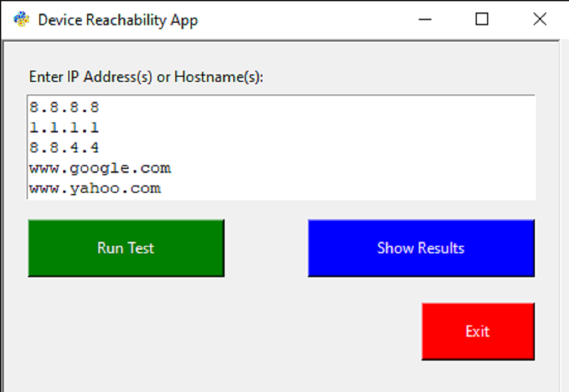Click the 'Enter IP Address(s) or Hostname(s)' label

pos(146,77)
